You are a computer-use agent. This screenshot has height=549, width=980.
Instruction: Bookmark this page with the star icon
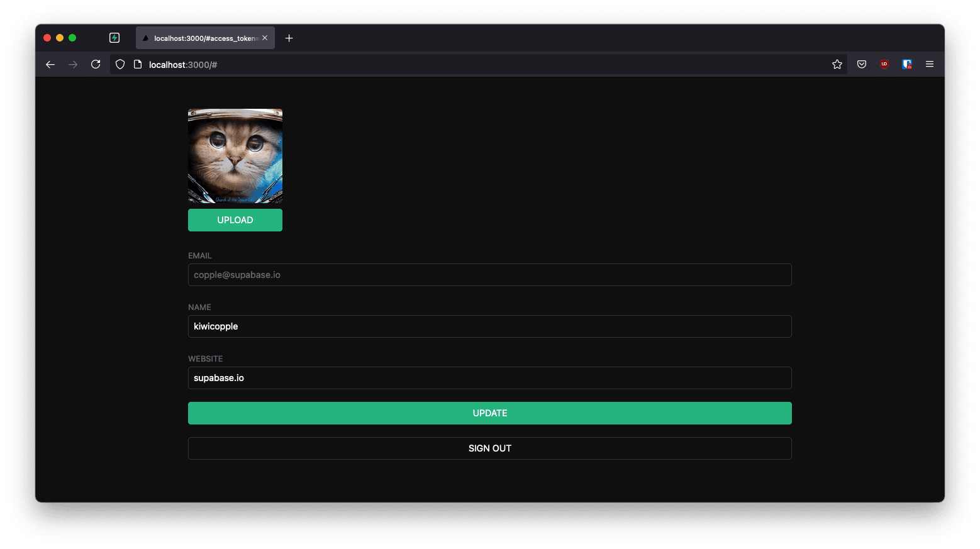tap(837, 65)
